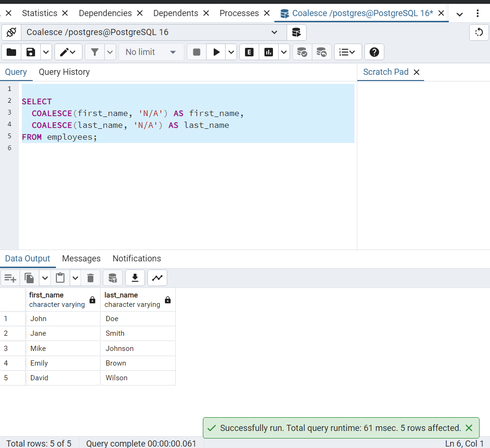
Task: Expand the copy options dropdown arrow
Action: point(45,278)
